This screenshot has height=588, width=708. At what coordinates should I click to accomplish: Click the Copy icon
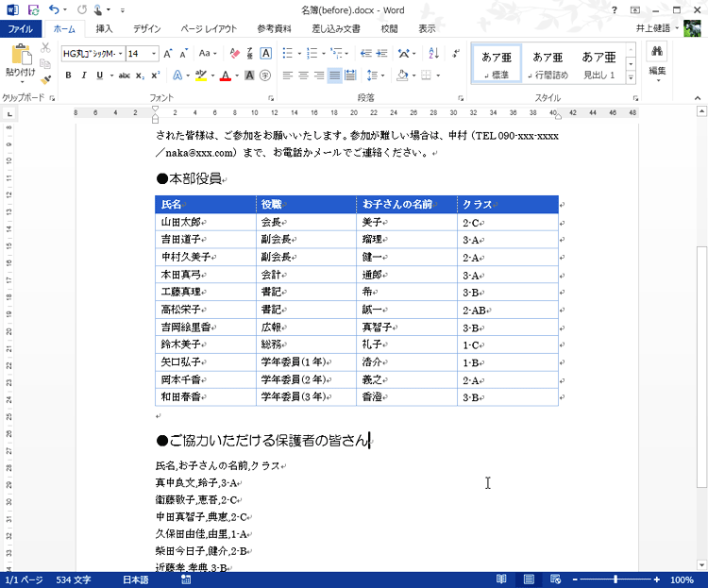click(45, 63)
